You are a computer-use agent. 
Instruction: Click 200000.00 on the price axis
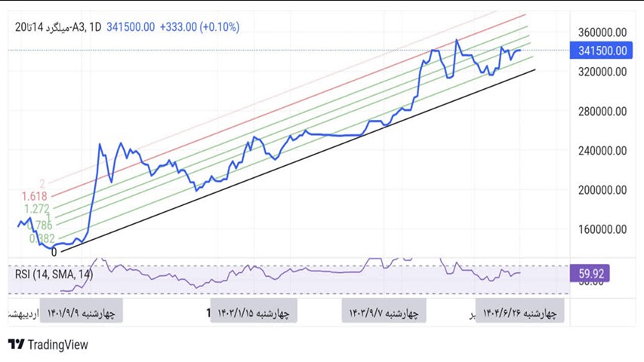[x=602, y=190]
